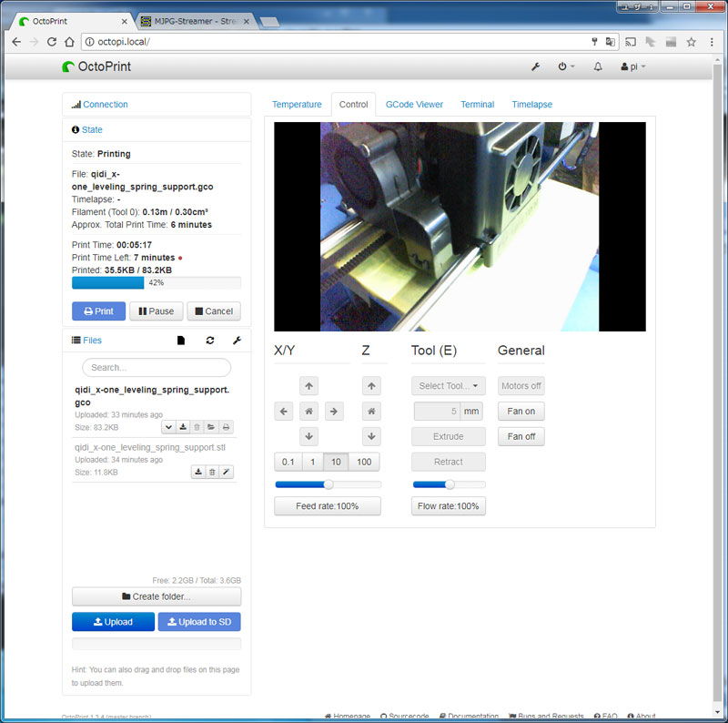
Task: Open the GCode Viewer tab
Action: pyautogui.click(x=414, y=105)
